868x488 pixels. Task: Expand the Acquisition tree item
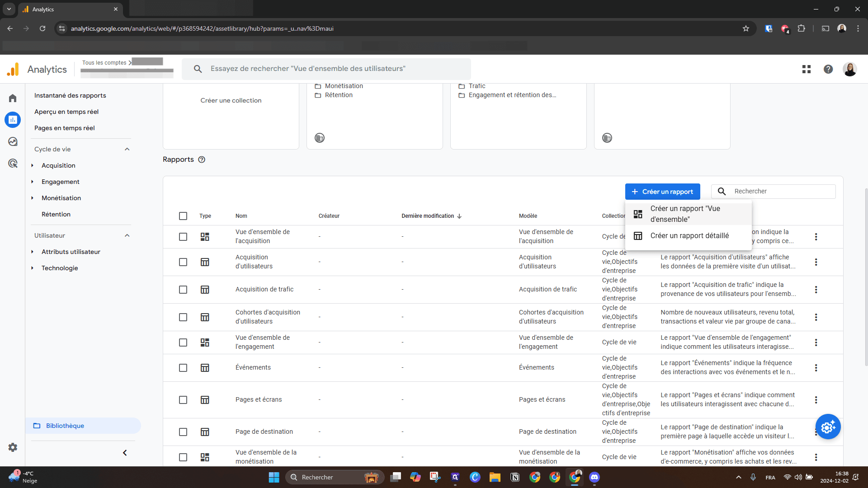(33, 165)
